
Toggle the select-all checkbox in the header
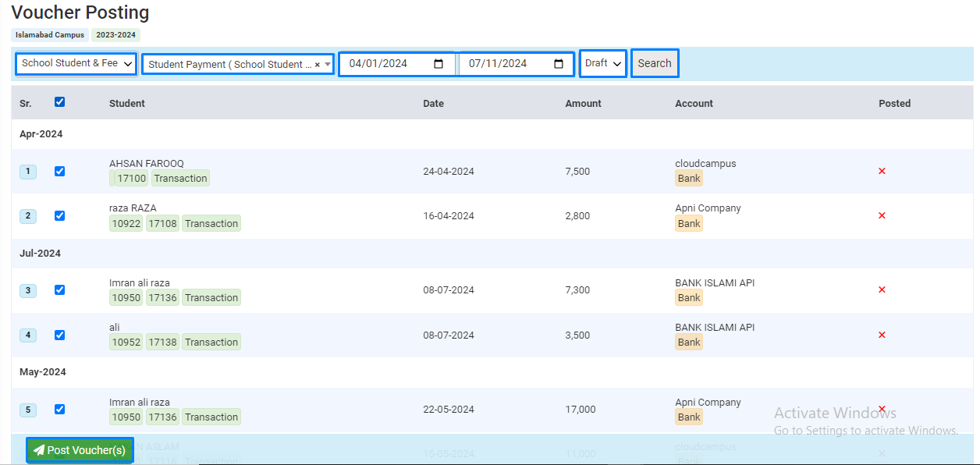click(60, 102)
